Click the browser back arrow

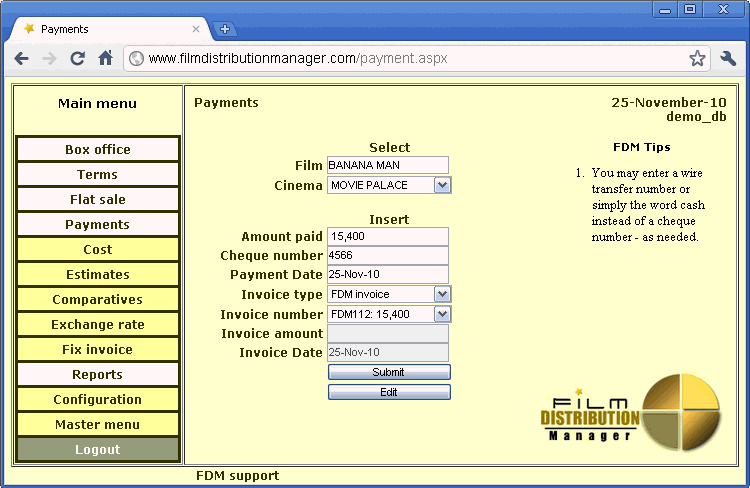[21, 58]
